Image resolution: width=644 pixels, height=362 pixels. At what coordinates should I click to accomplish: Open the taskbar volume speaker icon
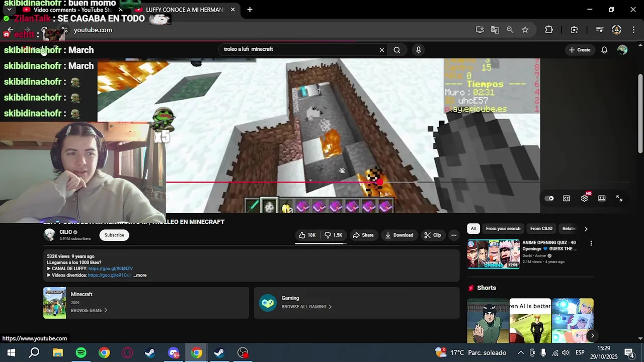click(566, 353)
